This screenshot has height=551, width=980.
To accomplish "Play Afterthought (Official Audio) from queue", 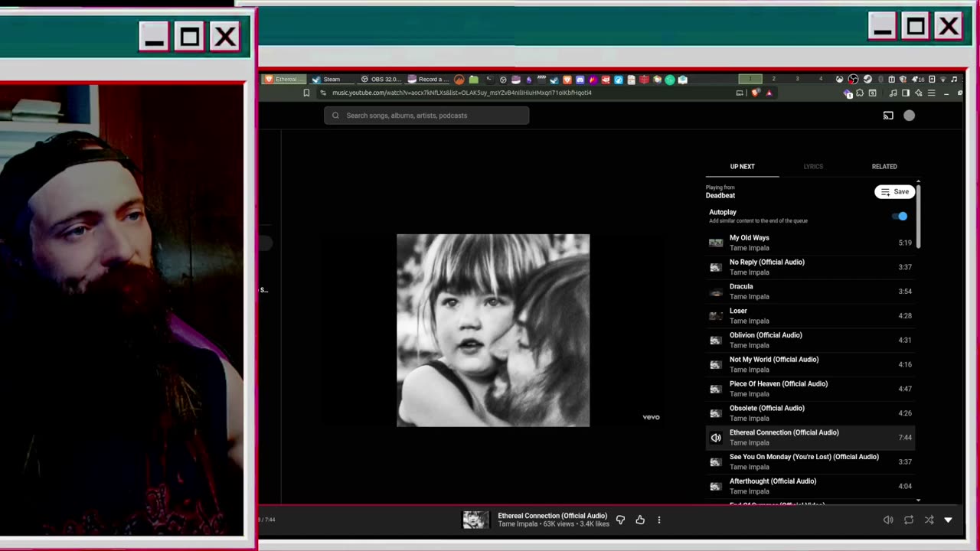I will (810, 486).
